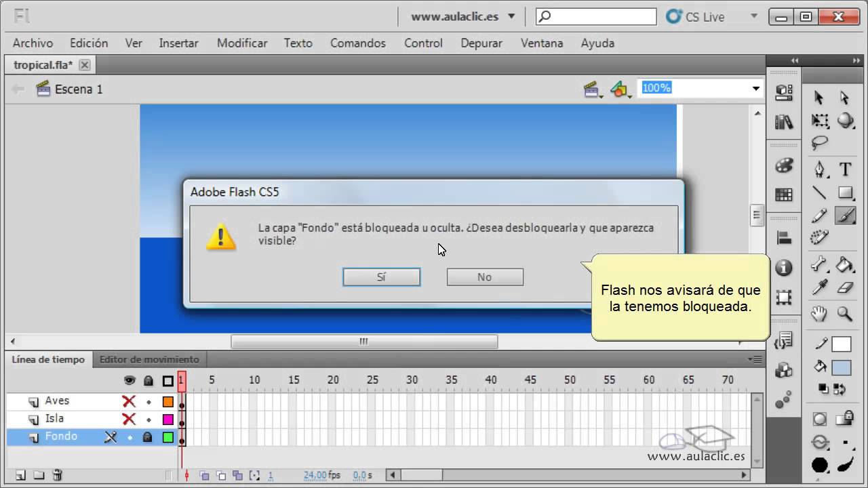Select the Line tool
Viewport: 868px width, 488px height.
pyautogui.click(x=820, y=192)
